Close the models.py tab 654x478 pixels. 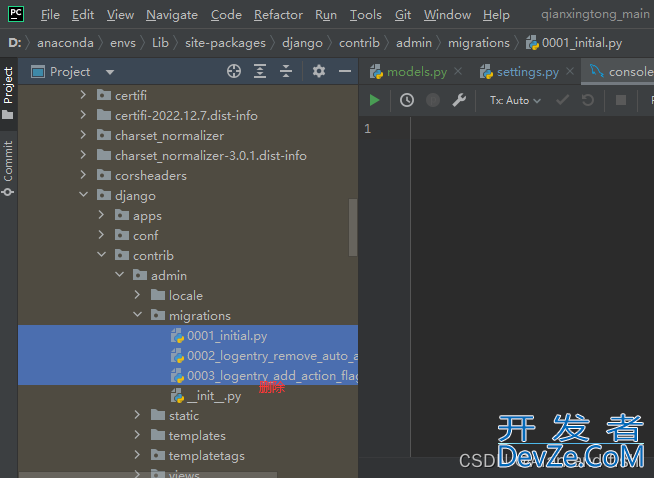(458, 71)
